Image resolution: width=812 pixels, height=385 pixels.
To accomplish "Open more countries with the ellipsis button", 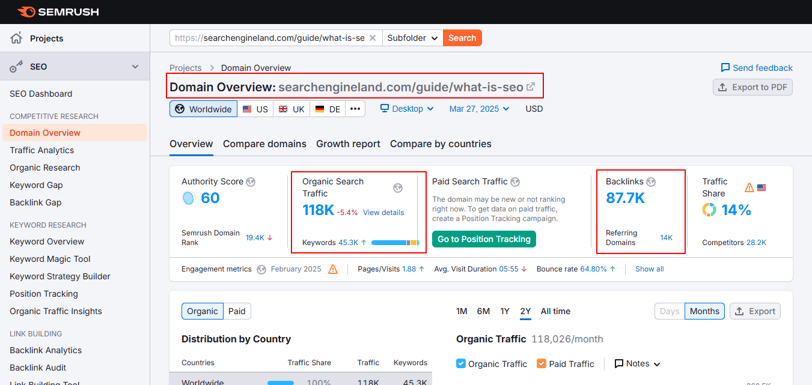I will pos(355,109).
